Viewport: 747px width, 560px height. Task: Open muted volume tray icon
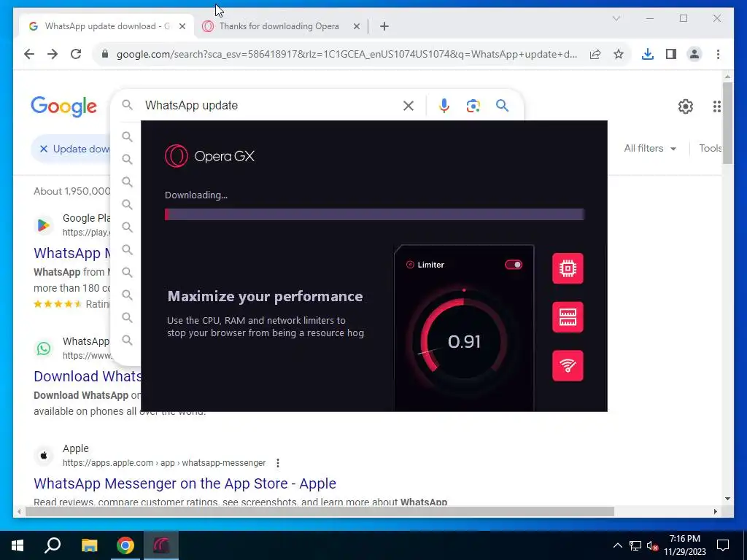[x=653, y=546]
